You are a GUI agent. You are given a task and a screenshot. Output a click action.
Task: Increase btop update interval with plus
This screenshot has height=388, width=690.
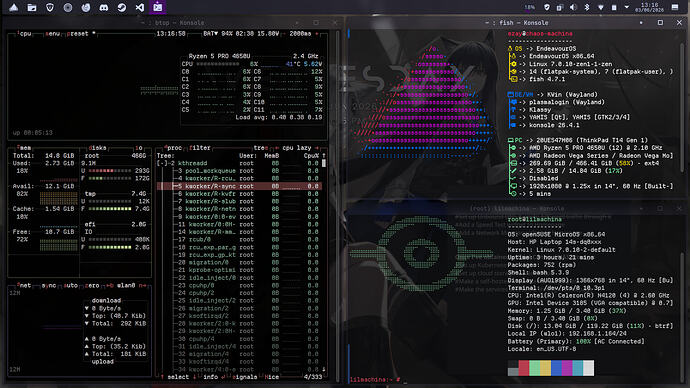[317, 33]
